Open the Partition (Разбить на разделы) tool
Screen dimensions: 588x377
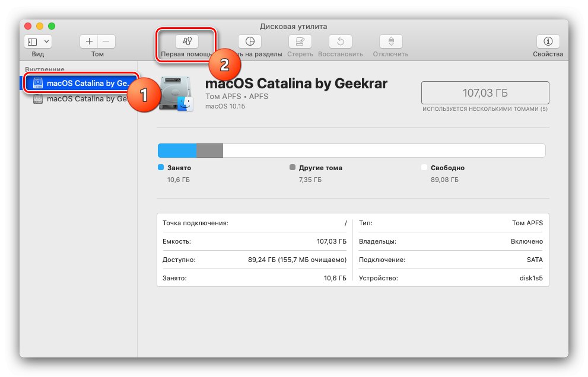pos(249,41)
